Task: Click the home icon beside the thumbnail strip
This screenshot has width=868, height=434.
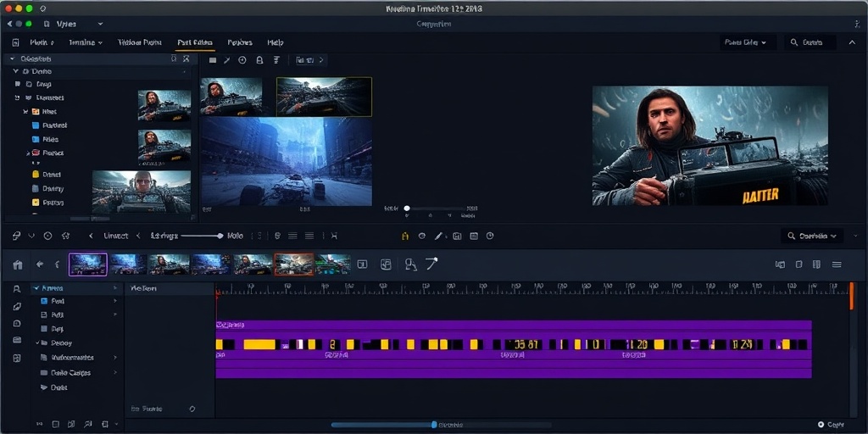Action: [18, 264]
